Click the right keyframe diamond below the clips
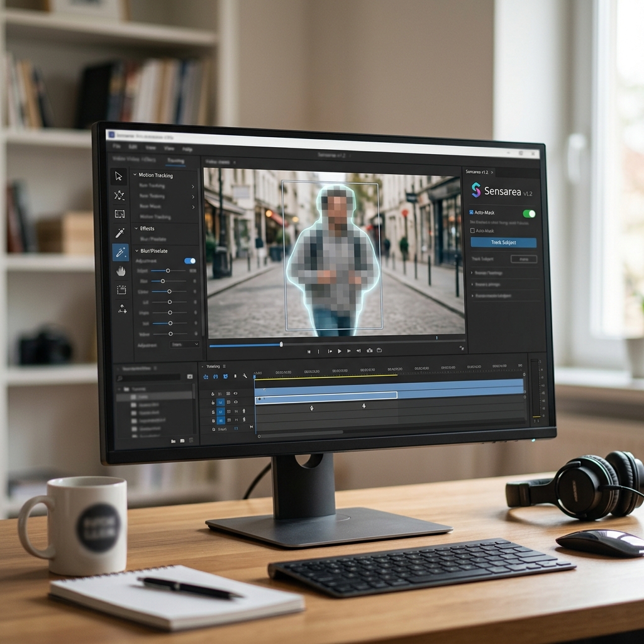The image size is (644, 644). point(364,406)
